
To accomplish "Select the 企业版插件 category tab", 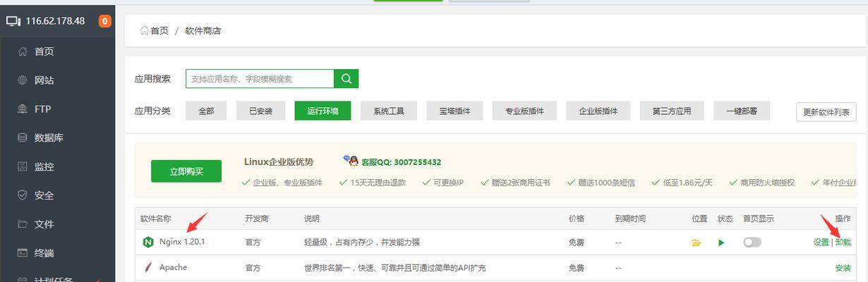I will 598,111.
